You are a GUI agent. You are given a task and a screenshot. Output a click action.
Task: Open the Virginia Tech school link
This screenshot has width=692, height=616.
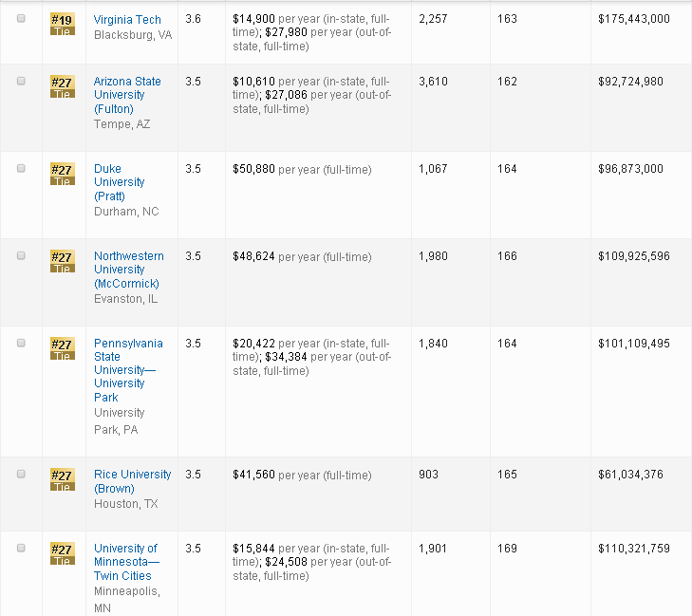pos(127,20)
